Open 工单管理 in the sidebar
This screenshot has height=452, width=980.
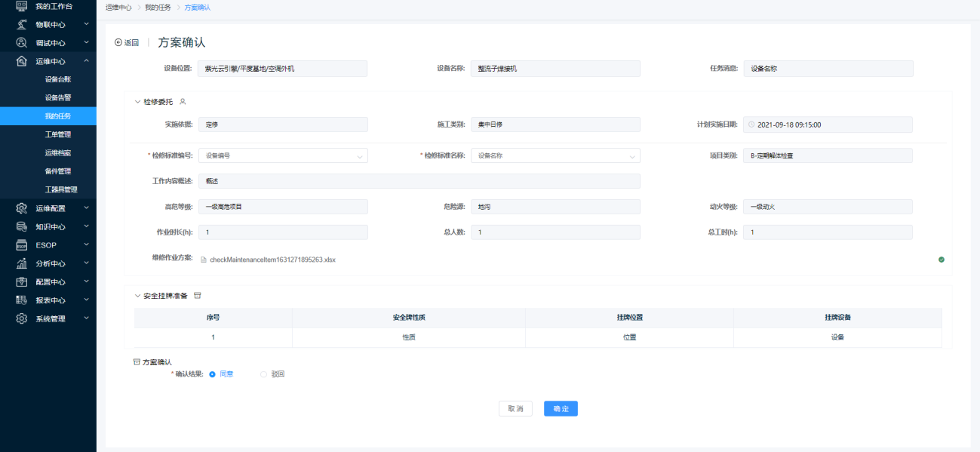click(58, 134)
